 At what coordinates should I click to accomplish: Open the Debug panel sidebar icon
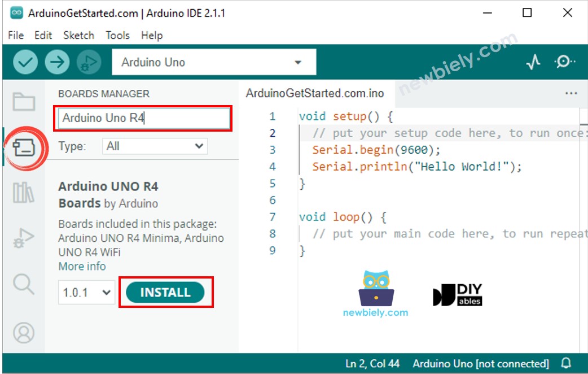23,237
